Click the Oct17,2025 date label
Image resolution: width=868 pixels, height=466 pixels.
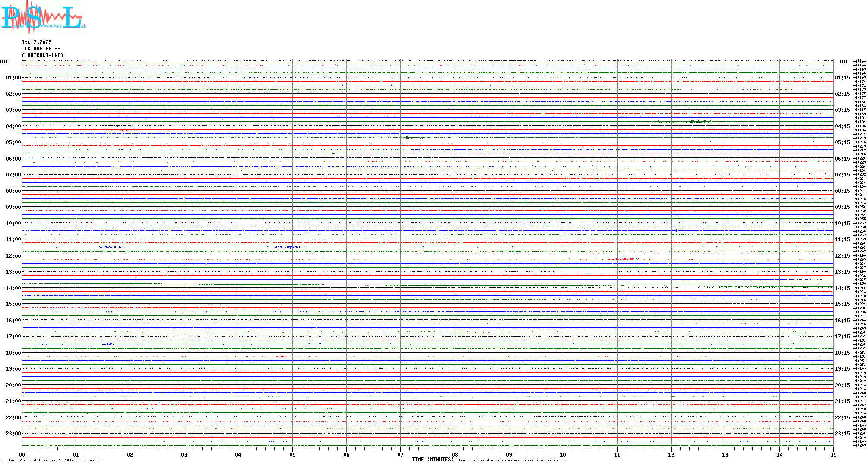coord(36,42)
